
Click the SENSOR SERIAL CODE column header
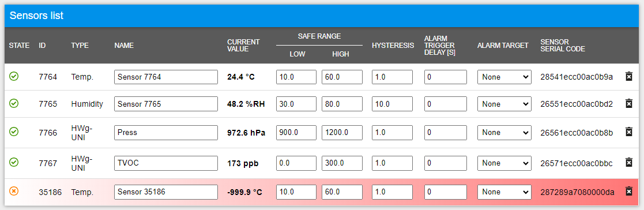pos(563,45)
